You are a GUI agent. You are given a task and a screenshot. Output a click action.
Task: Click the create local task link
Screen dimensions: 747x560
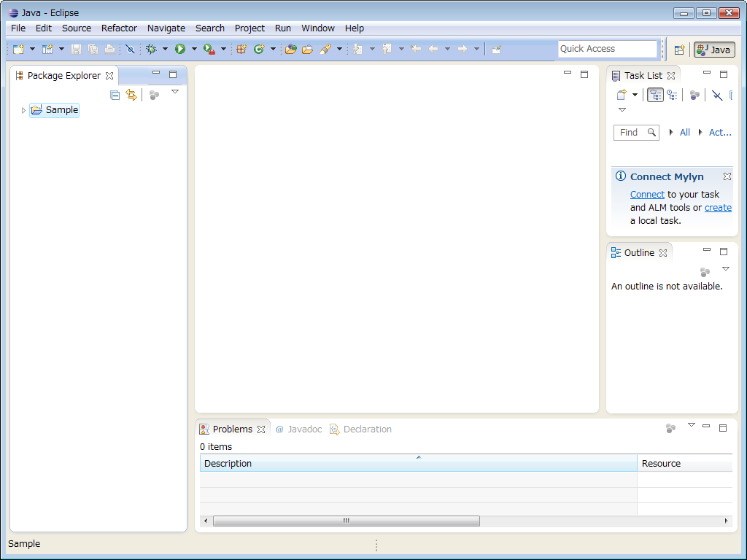coord(718,208)
